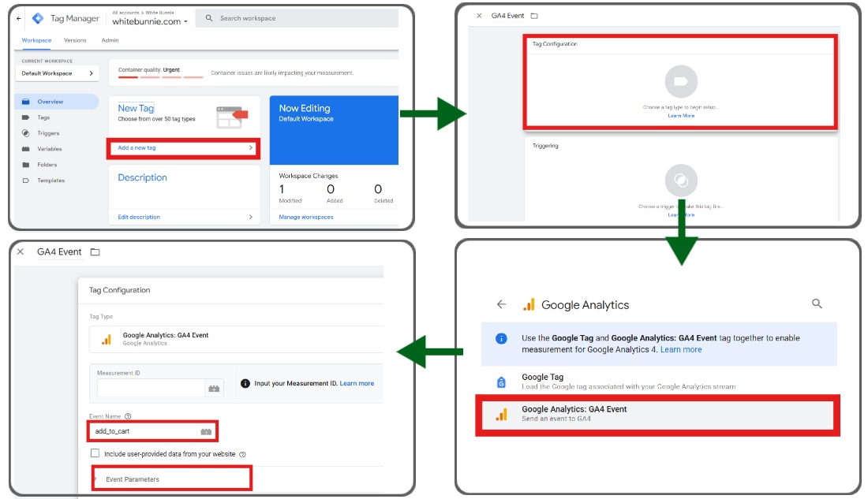Select the Tags icon in the sidebar
Screen dimensions: 868x499
(x=25, y=117)
